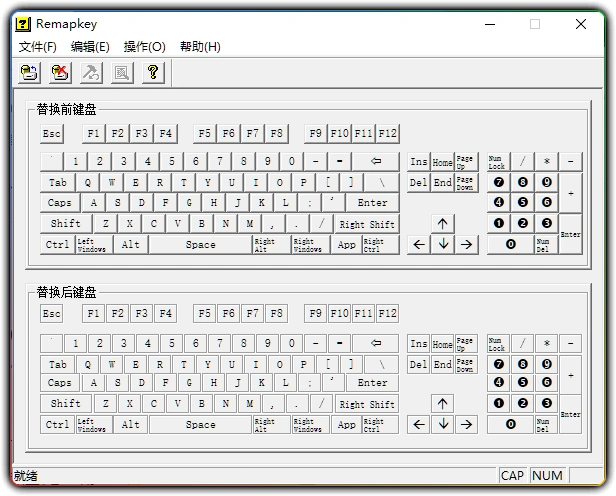Click numpad 7 key on 替换前键盘
This screenshot has height=496, width=616.
pyautogui.click(x=499, y=183)
